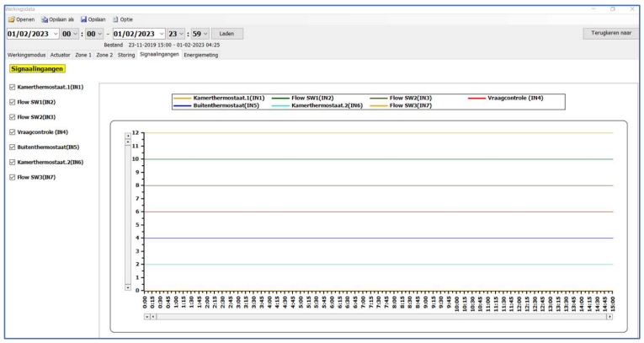Click the chart's vertical zoom plus button
This screenshot has height=343, width=644.
click(127, 134)
